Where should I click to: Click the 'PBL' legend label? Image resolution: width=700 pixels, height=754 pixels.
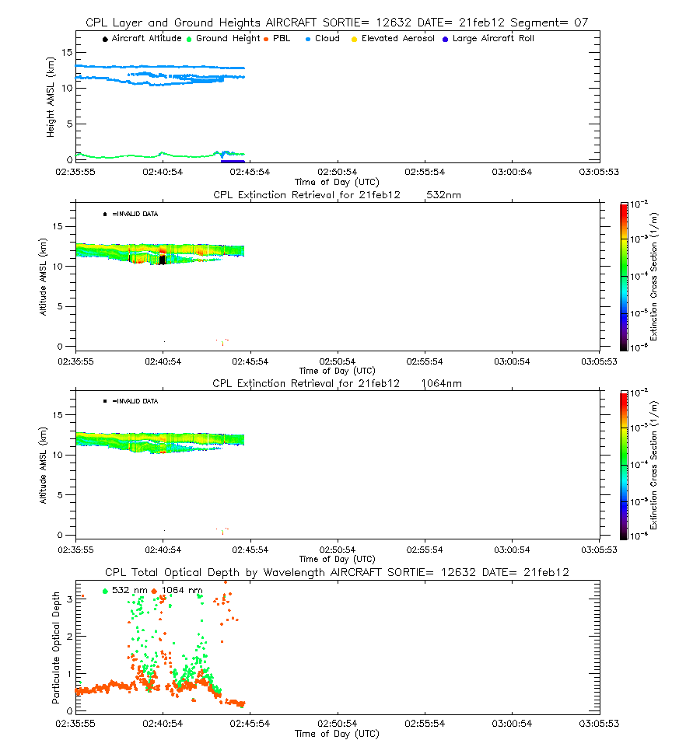(x=282, y=38)
